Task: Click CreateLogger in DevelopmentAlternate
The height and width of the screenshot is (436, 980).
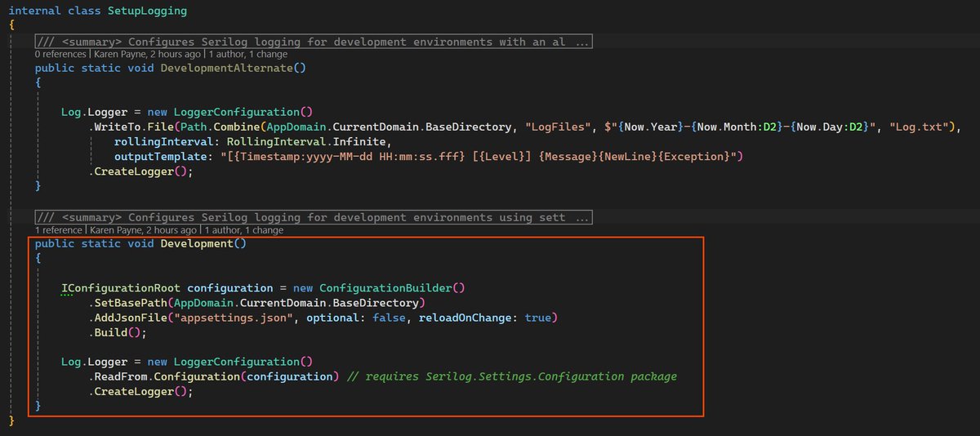Action: (134, 171)
